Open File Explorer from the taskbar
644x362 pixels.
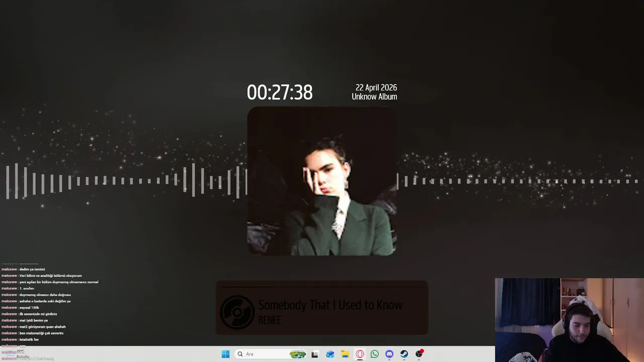pos(345,354)
